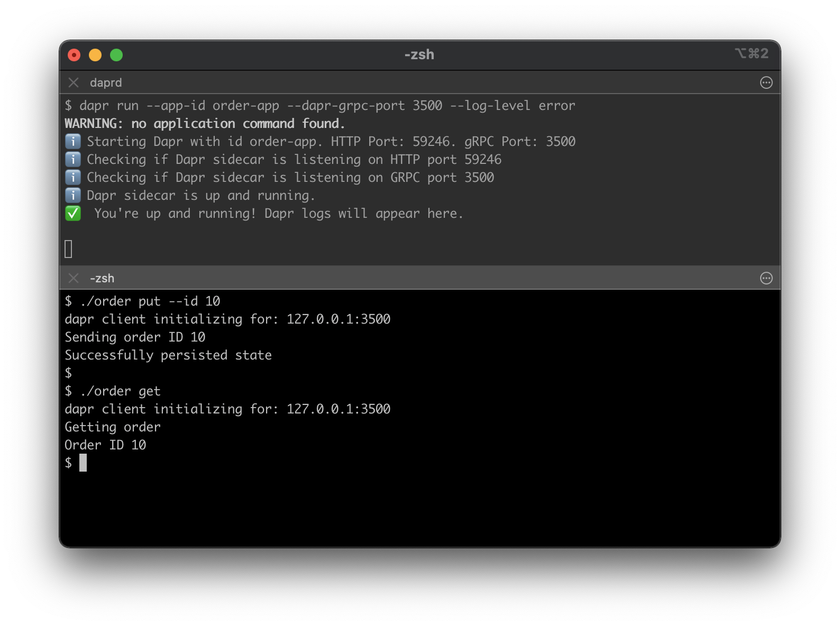Close the daprd pane with its X icon
The height and width of the screenshot is (626, 840).
tap(74, 82)
